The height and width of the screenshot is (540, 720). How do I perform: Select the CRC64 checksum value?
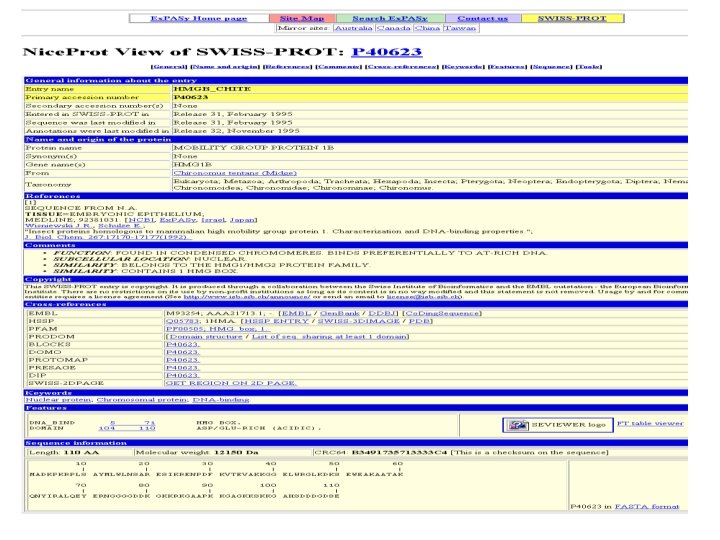pyautogui.click(x=399, y=452)
